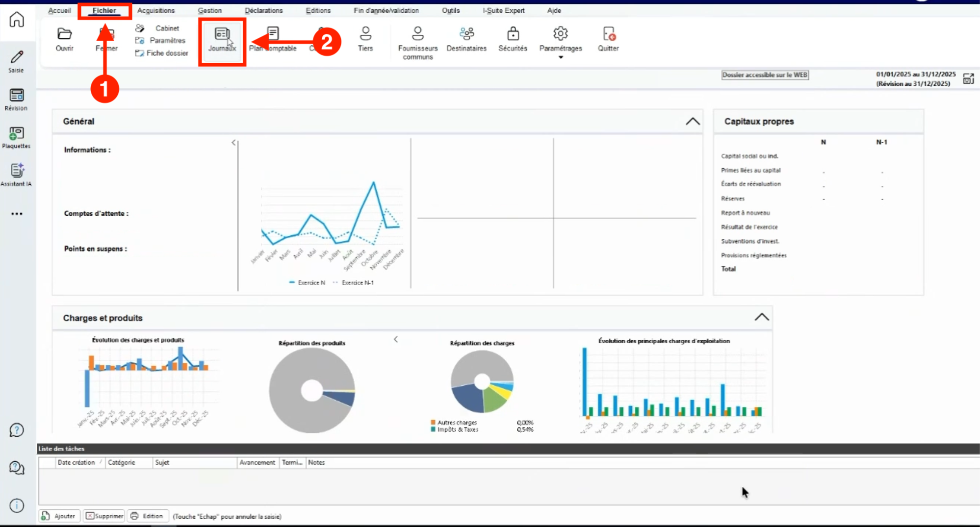The height and width of the screenshot is (527, 980).
Task: Open the Tiers ribbon button
Action: pos(365,39)
